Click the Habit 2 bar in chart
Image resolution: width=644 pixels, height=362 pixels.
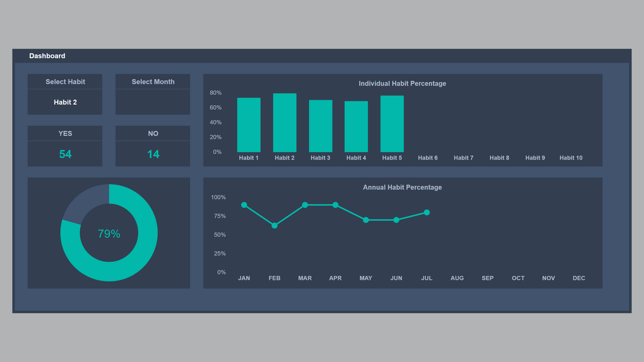coord(284,123)
